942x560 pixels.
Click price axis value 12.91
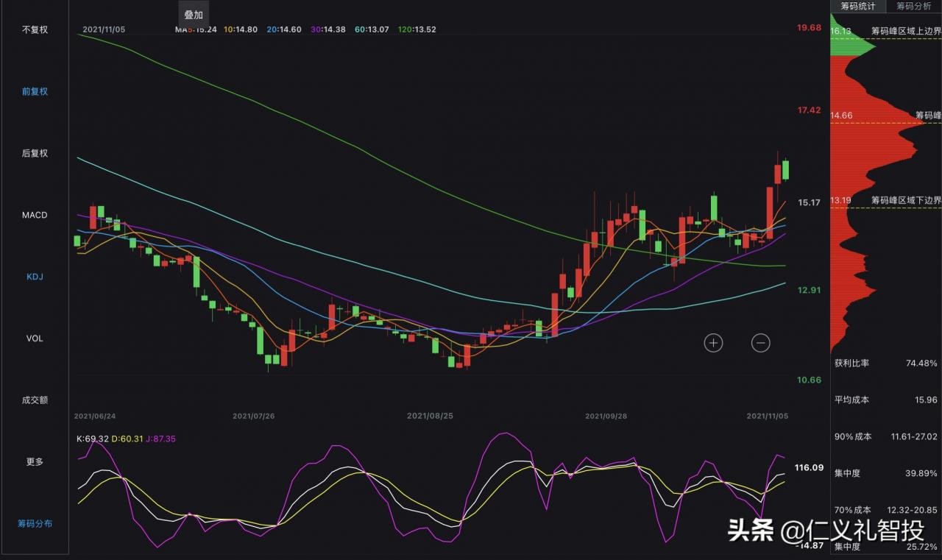point(809,290)
